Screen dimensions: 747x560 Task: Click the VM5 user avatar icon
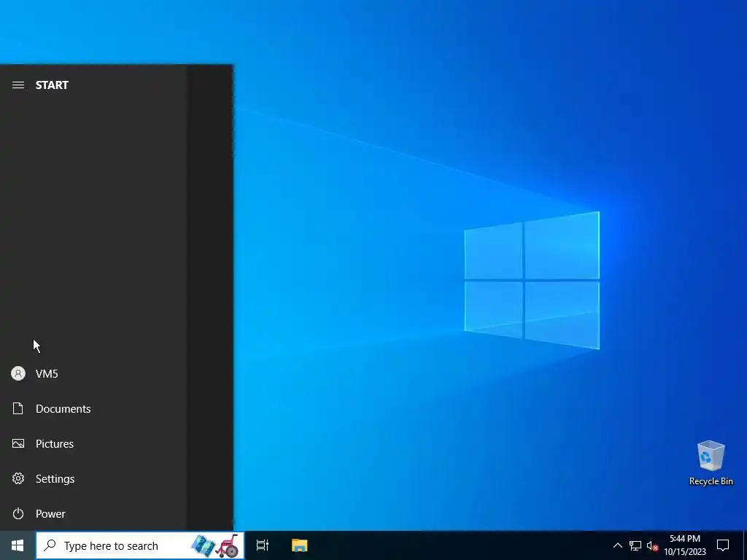[x=18, y=373]
